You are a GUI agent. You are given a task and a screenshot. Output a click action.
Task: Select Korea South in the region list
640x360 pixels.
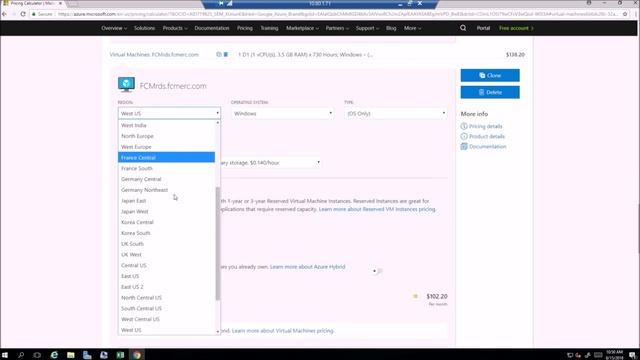point(167,233)
